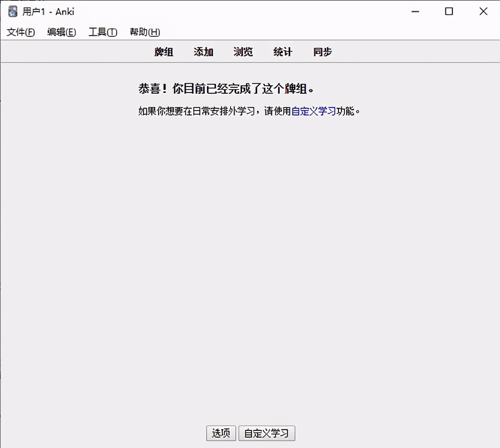Open the 文件(F) menu
500x448 pixels.
click(x=20, y=32)
